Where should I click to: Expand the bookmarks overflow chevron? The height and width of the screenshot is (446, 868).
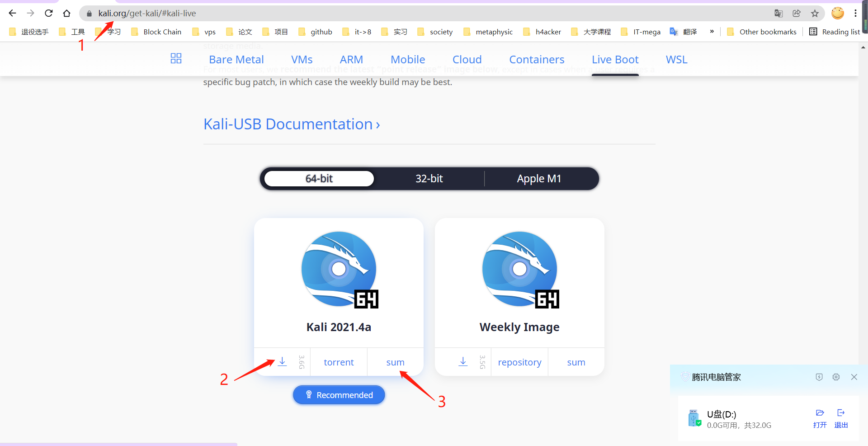click(712, 31)
